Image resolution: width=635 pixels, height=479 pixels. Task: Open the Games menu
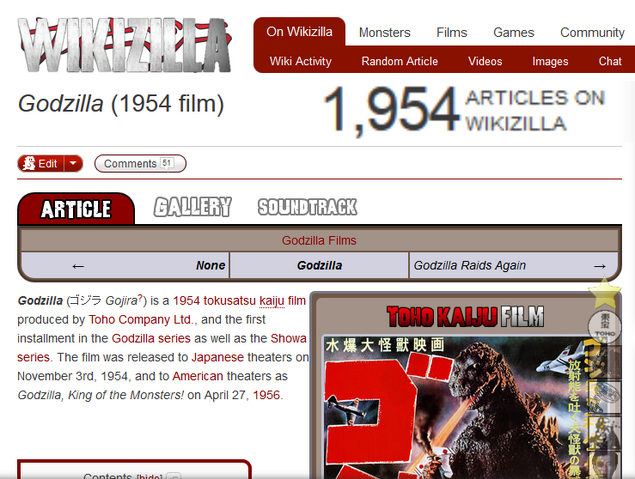pyautogui.click(x=514, y=32)
